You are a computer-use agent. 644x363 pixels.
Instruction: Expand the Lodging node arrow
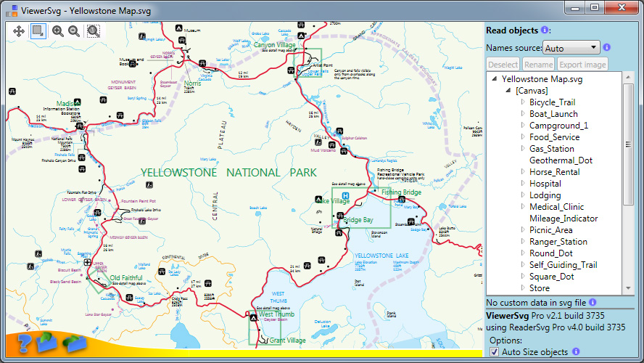523,195
